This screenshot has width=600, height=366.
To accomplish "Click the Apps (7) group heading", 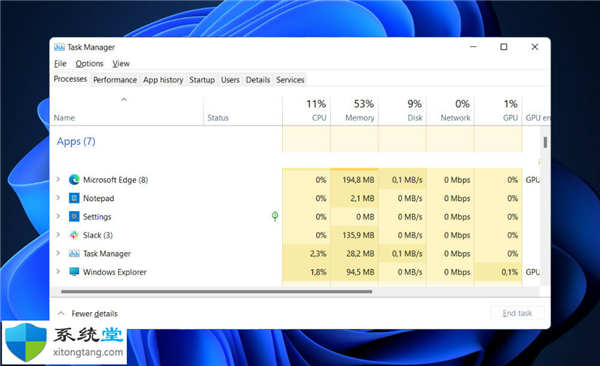I will point(76,141).
